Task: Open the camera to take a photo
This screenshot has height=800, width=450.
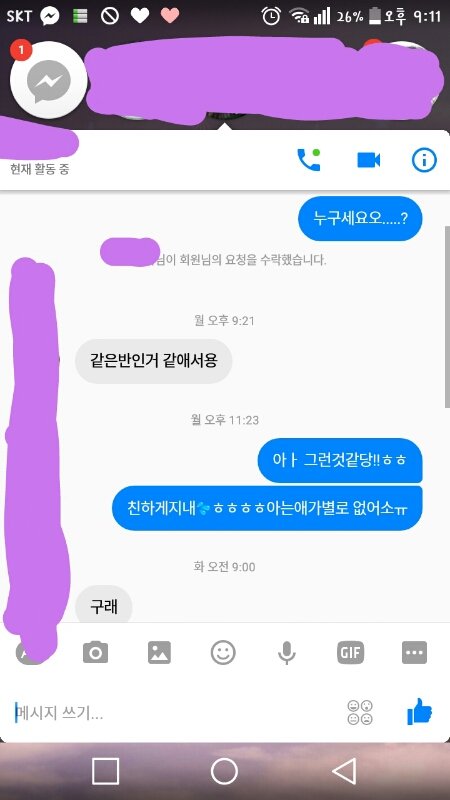Action: [x=95, y=653]
